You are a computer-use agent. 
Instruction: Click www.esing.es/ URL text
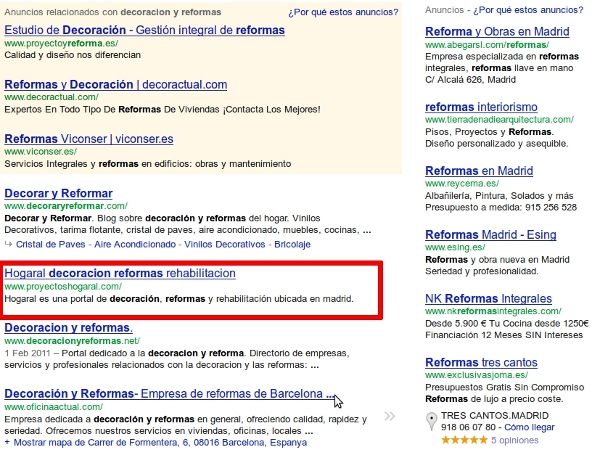(x=455, y=248)
